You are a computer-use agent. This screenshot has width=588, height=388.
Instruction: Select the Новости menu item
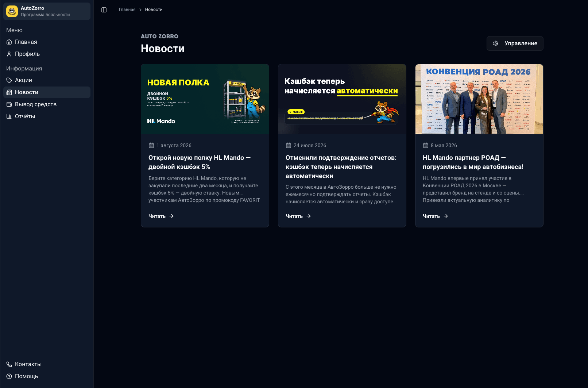pyautogui.click(x=47, y=92)
